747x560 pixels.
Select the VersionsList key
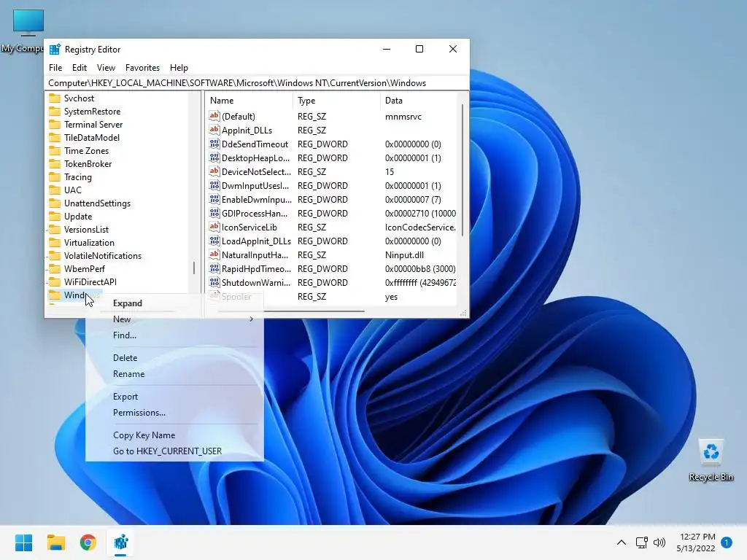86,230
